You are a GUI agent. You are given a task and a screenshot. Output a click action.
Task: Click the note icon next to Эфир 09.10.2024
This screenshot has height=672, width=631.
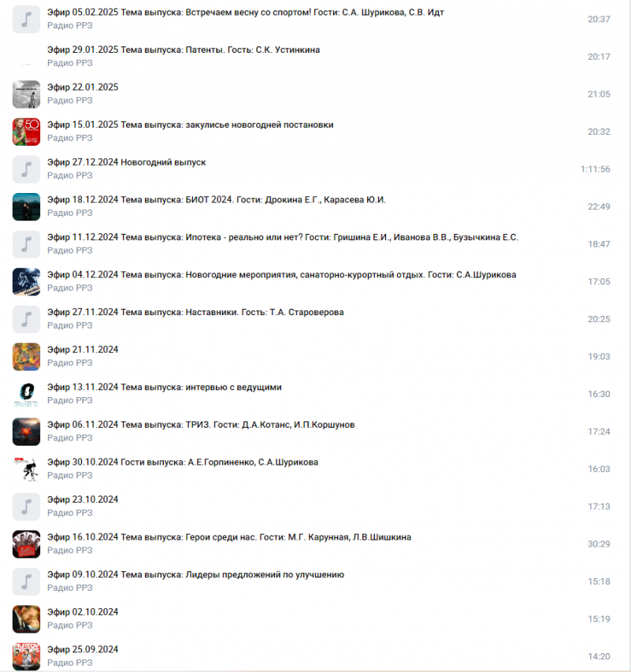pos(26,581)
